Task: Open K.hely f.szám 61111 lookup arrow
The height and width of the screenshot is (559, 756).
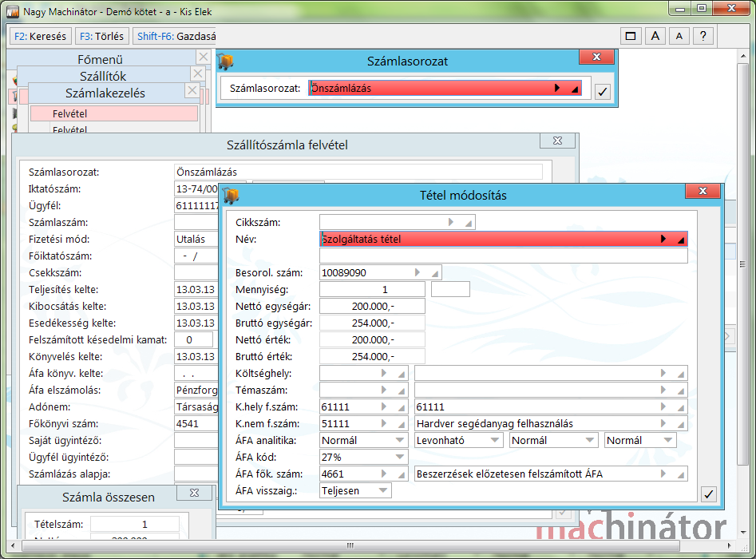Action: pos(384,406)
